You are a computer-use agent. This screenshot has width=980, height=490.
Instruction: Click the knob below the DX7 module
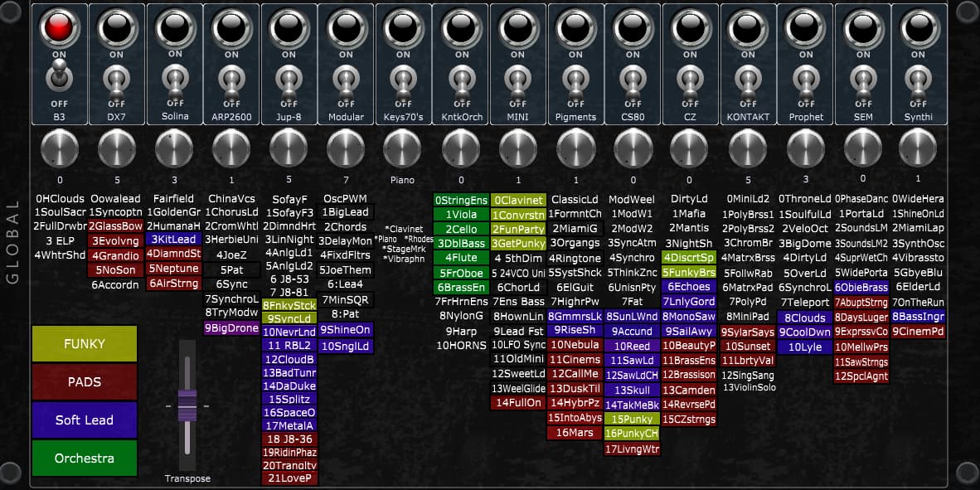coord(117,148)
